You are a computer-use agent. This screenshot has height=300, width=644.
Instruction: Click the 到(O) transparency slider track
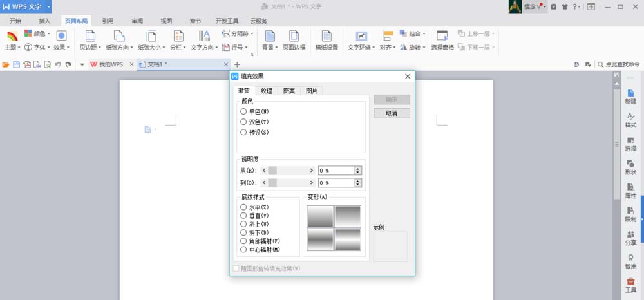click(x=289, y=183)
